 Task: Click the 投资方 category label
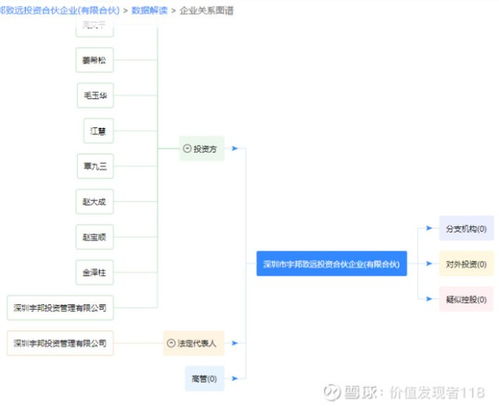pyautogui.click(x=205, y=149)
